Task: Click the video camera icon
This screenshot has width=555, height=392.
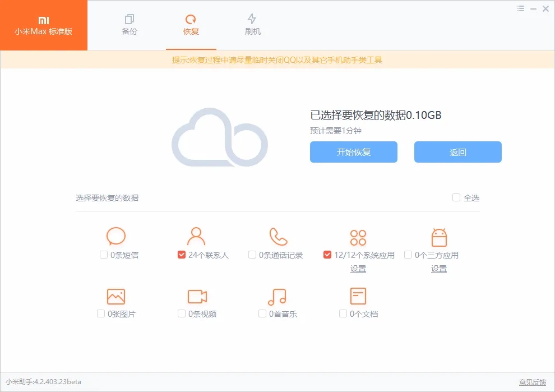Action: coord(196,296)
